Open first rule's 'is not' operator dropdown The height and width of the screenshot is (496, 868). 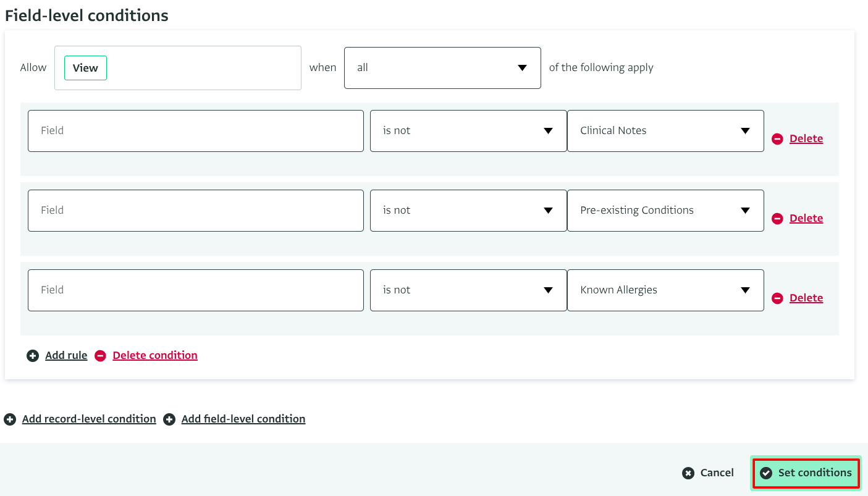(x=468, y=131)
